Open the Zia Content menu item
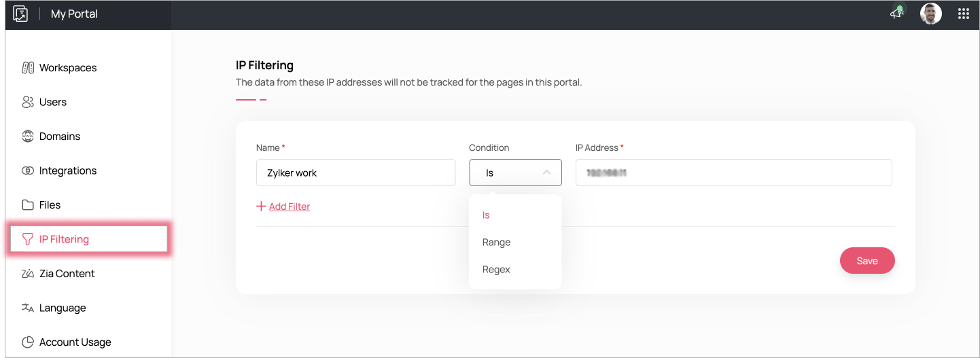The height and width of the screenshot is (358, 980). point(67,274)
